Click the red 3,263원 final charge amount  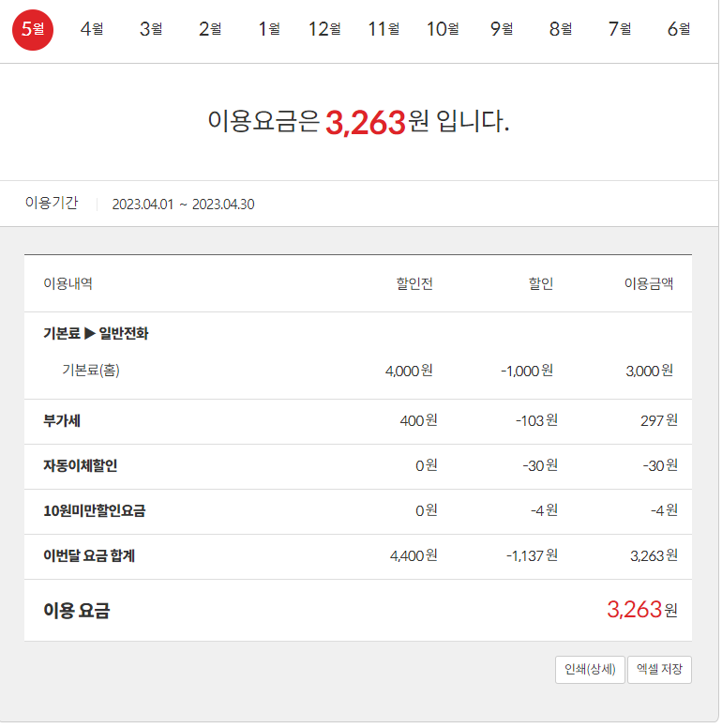[642, 610]
